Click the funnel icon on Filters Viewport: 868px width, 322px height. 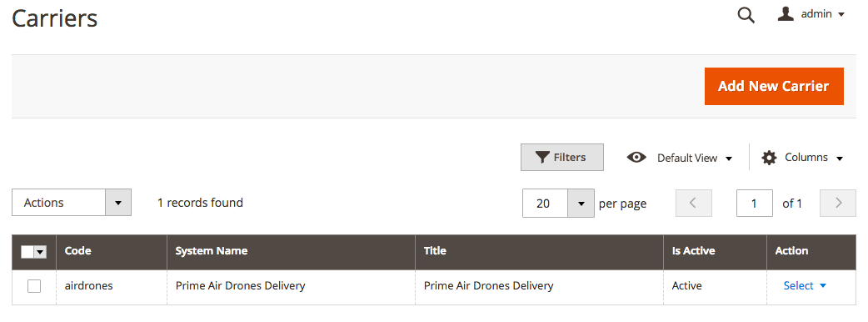pos(542,158)
